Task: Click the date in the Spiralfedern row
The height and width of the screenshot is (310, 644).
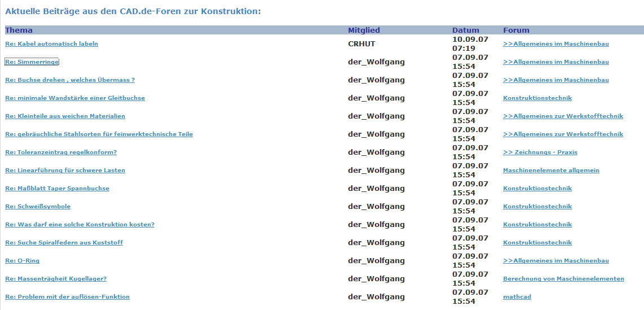Action: pyautogui.click(x=470, y=243)
